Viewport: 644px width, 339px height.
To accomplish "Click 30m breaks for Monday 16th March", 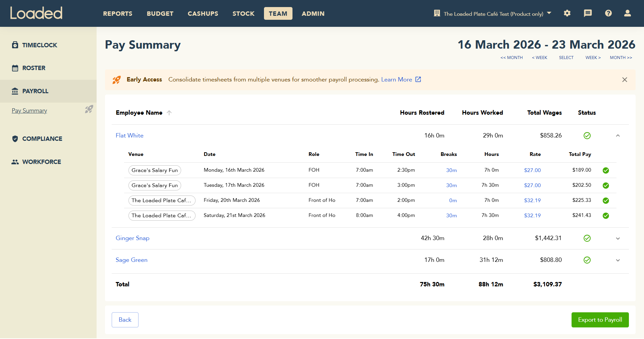I will coord(451,170).
